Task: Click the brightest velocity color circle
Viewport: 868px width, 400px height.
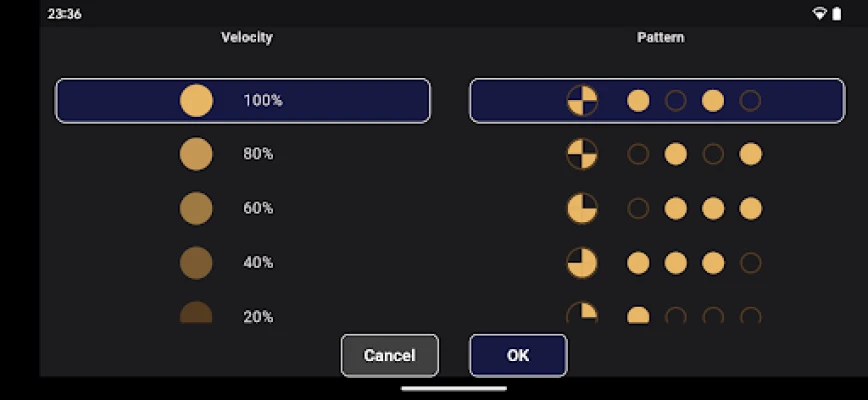Action: (x=196, y=100)
